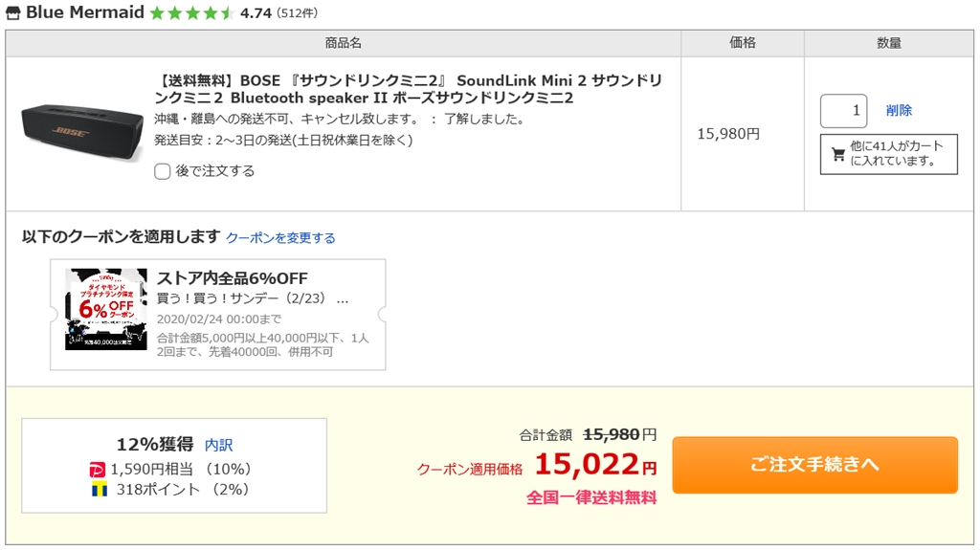Viewport: 980px width, 550px height.
Task: Open the Blue Mermaid store page
Action: 85,12
